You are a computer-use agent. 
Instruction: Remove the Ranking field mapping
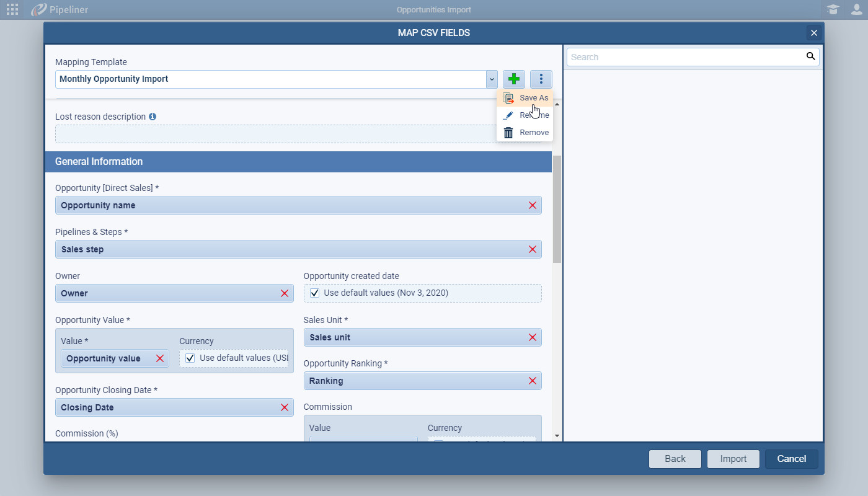(x=532, y=381)
